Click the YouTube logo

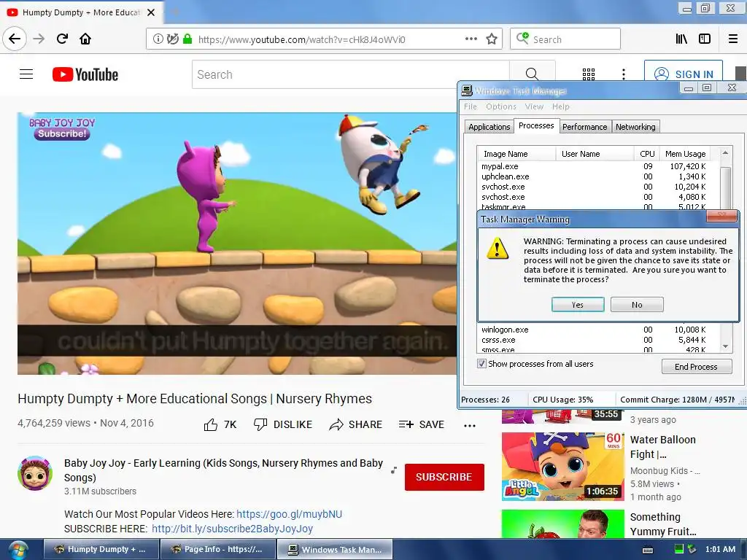click(x=85, y=75)
